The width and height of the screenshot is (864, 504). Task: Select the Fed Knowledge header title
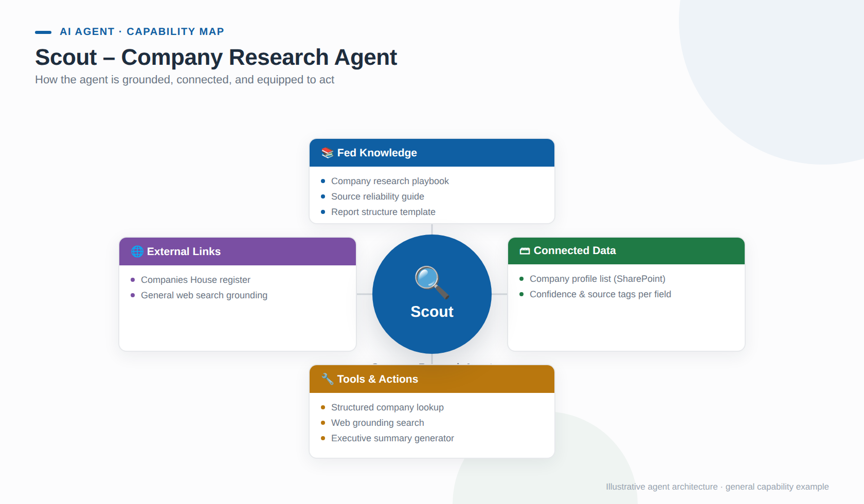pos(377,153)
